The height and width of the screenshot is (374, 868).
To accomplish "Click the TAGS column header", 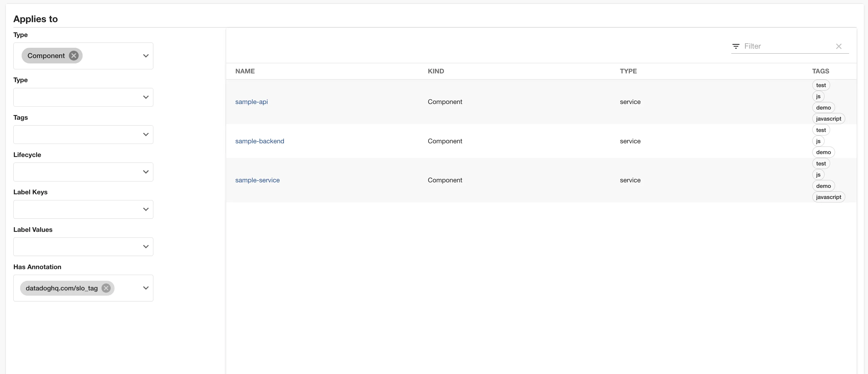I will [820, 71].
